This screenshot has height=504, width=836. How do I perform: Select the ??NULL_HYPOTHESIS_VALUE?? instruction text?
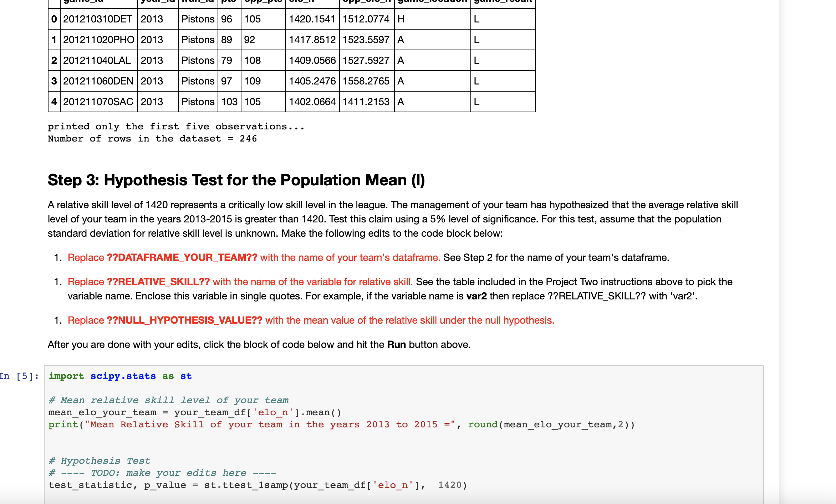click(x=185, y=320)
